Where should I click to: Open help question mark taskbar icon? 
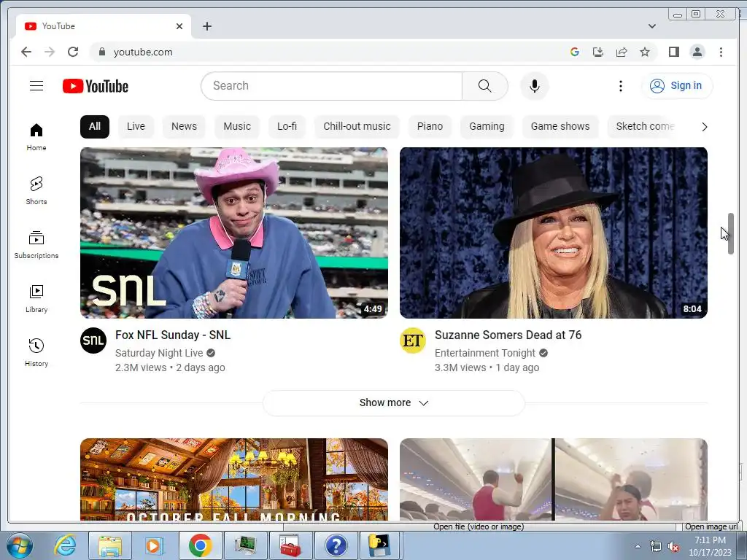(x=336, y=545)
